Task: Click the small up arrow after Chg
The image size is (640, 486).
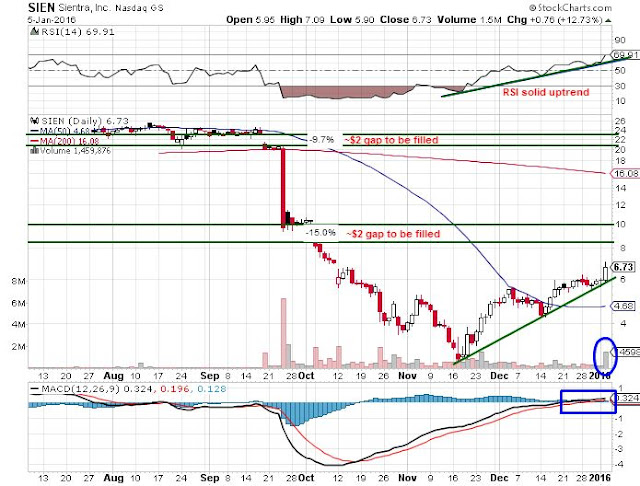Action: point(608,20)
